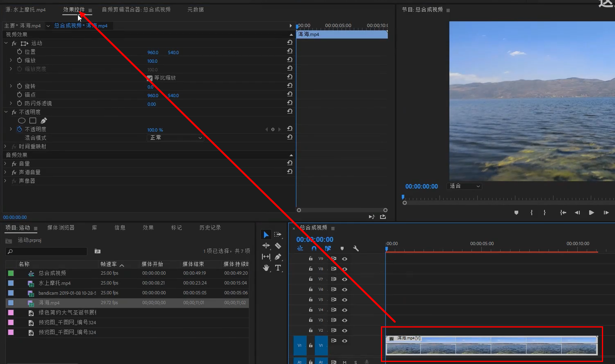The height and width of the screenshot is (364, 615).
Task: Add marker in the program monitor
Action: 516,212
